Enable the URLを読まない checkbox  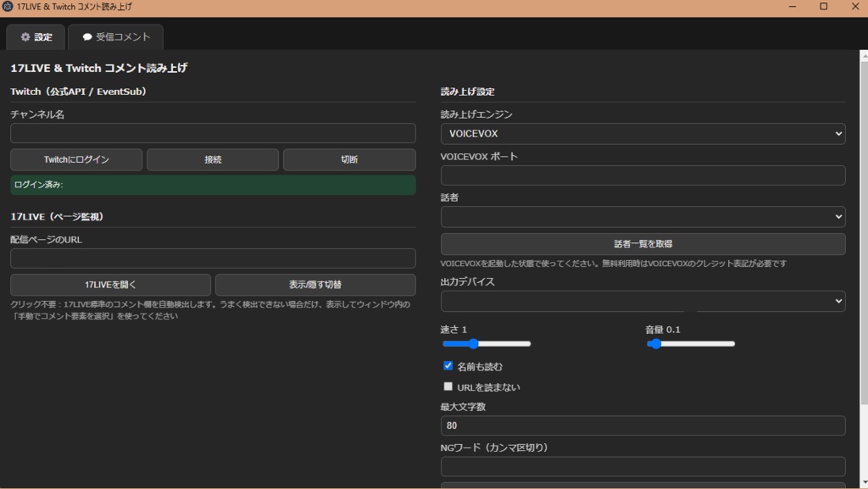(x=448, y=386)
